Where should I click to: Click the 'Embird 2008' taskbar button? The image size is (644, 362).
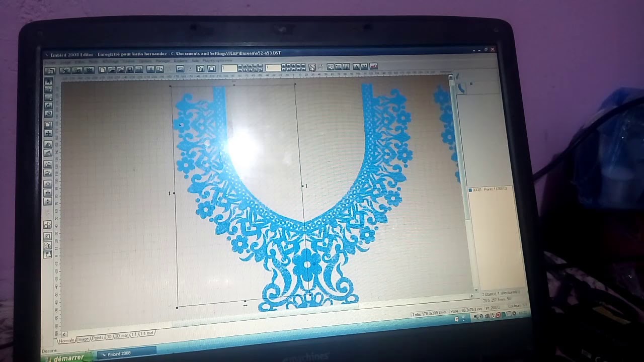(x=127, y=353)
